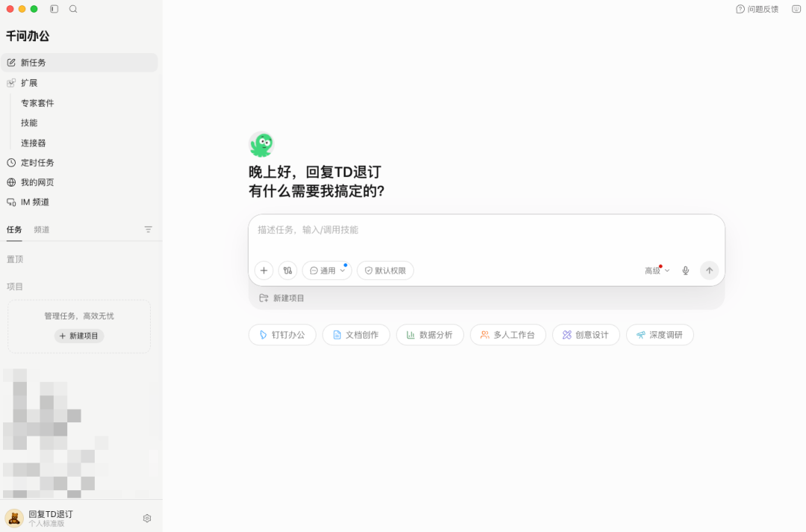Click the 回复TD退订 account name

[51, 514]
